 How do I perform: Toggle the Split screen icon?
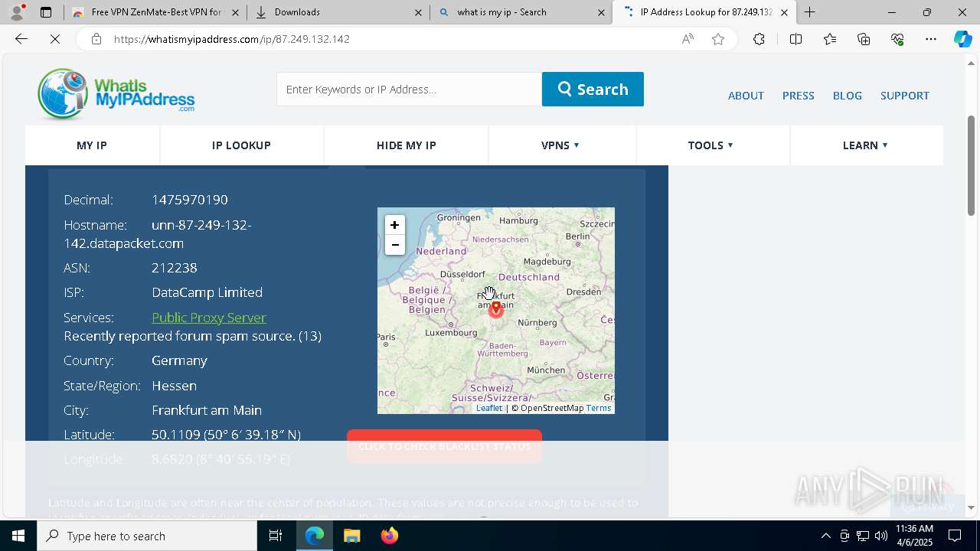[x=795, y=39]
